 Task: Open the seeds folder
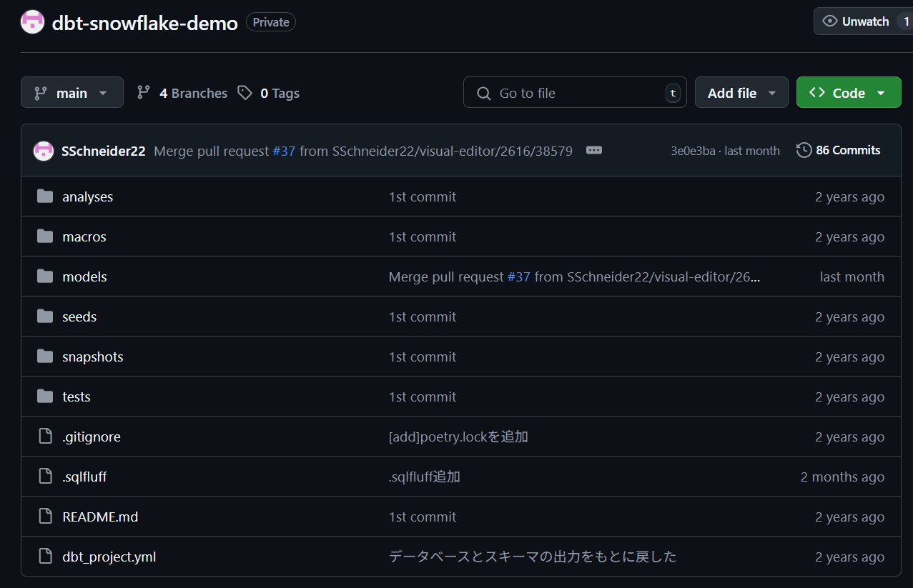coord(79,317)
